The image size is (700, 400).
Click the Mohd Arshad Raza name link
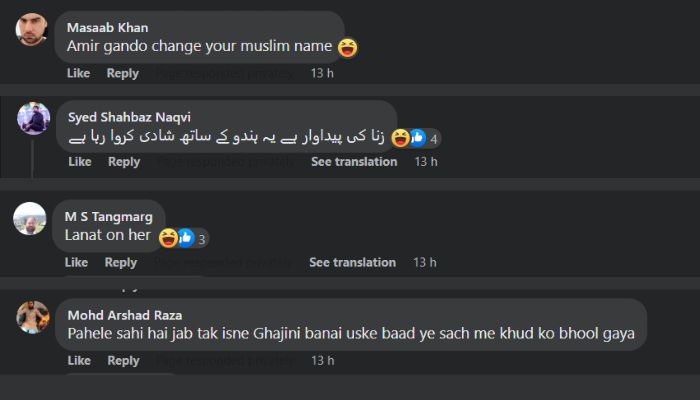pyautogui.click(x=125, y=315)
